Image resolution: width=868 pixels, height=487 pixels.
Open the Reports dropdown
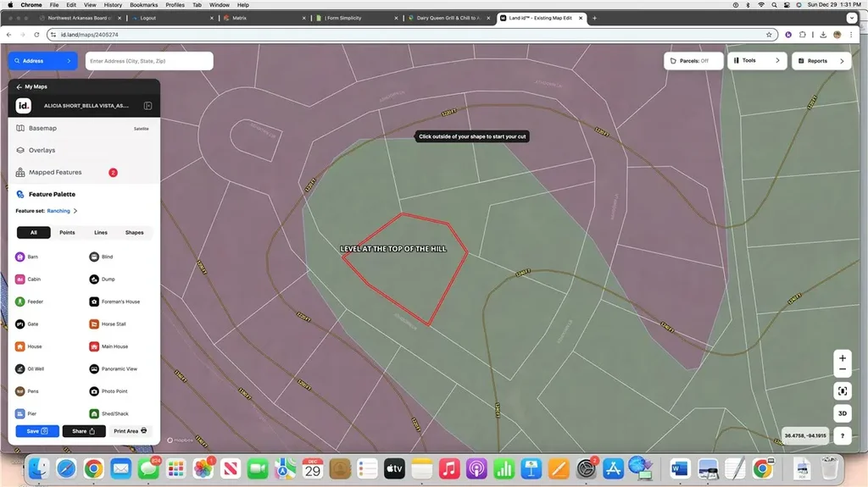(821, 61)
